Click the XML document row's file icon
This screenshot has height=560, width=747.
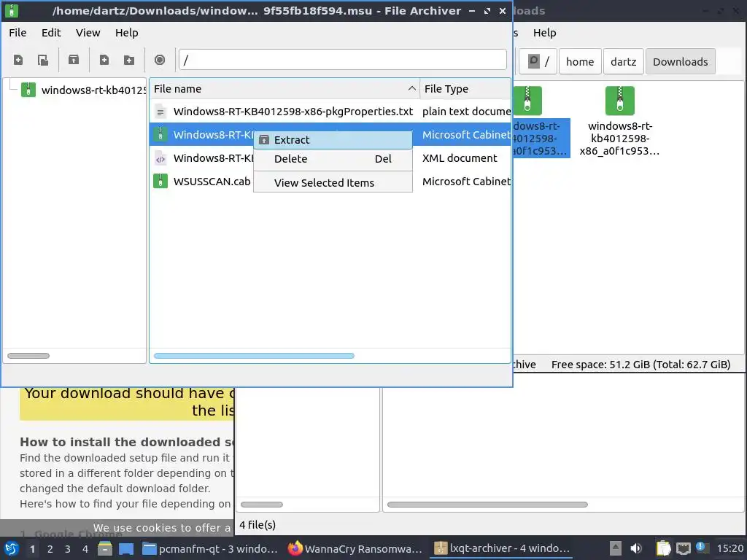pos(160,158)
